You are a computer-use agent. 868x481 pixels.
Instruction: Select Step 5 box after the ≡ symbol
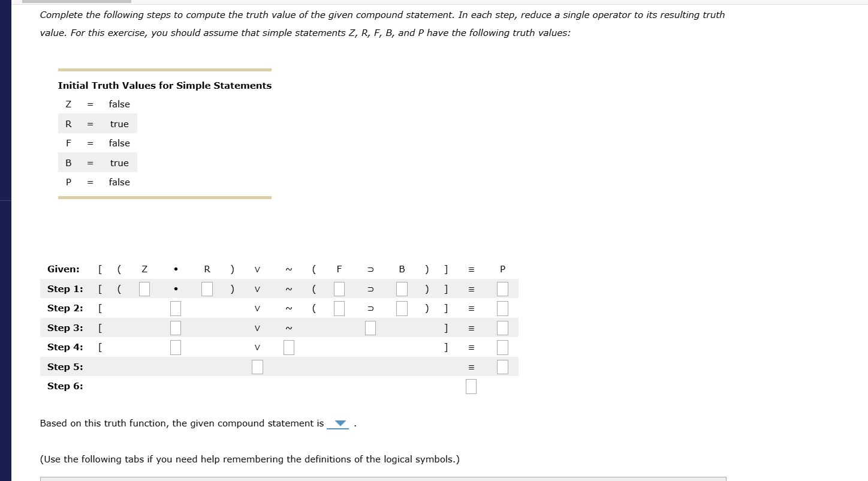click(502, 366)
